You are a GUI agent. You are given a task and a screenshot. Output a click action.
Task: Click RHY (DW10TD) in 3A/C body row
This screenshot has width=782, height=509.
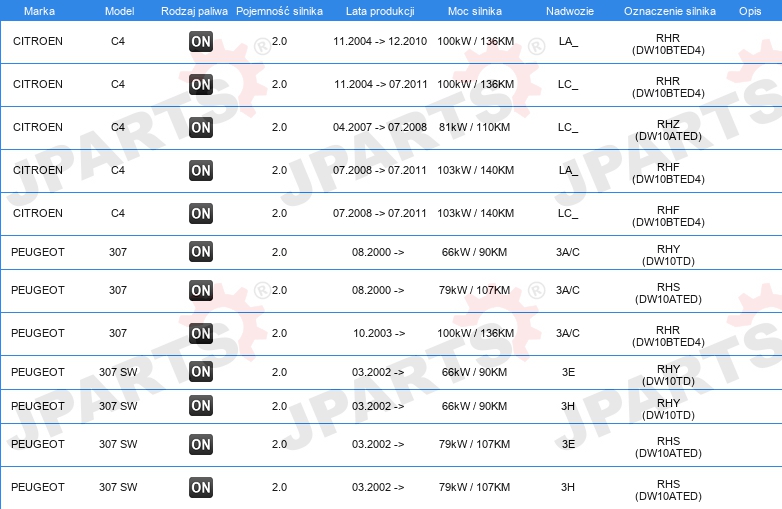(668, 255)
